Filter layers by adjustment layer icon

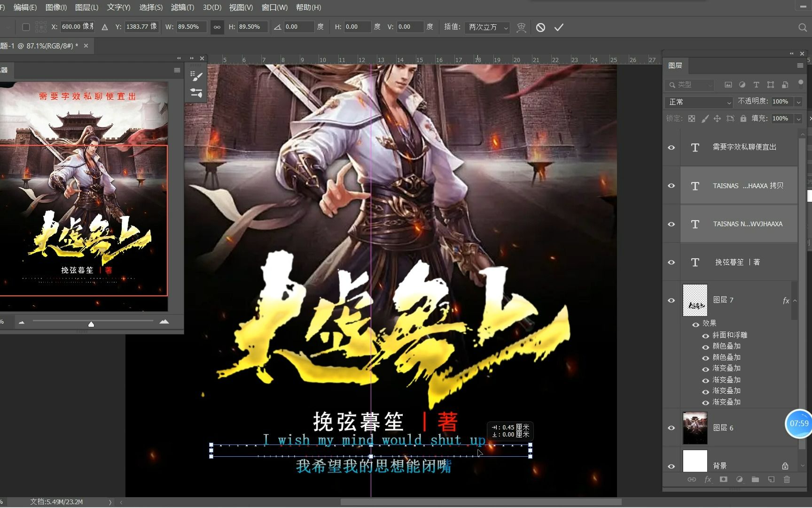pyautogui.click(x=742, y=85)
